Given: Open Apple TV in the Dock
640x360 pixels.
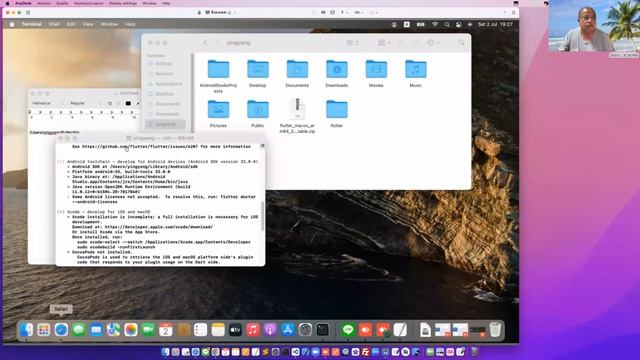Looking at the screenshot, I should click(x=236, y=330).
